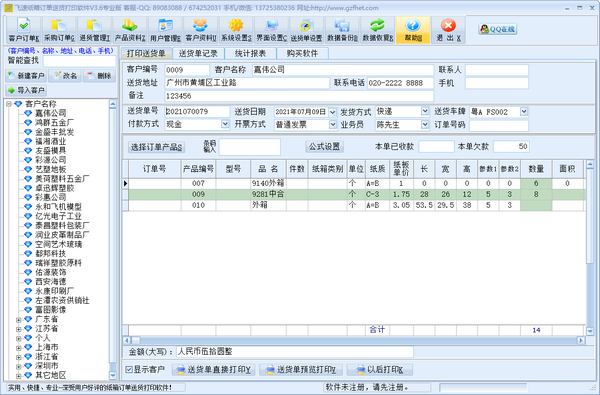
Task: Click the red 退出 exit icon
Action: (x=448, y=30)
